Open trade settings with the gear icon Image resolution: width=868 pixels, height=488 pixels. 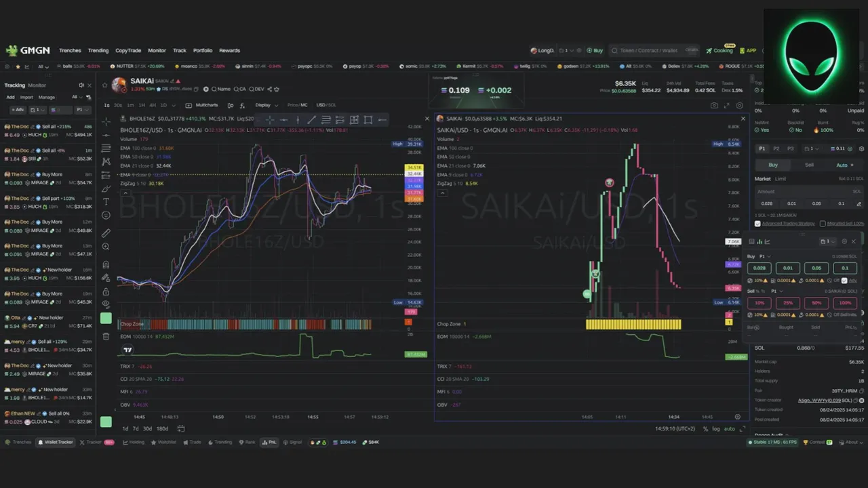[x=861, y=148]
